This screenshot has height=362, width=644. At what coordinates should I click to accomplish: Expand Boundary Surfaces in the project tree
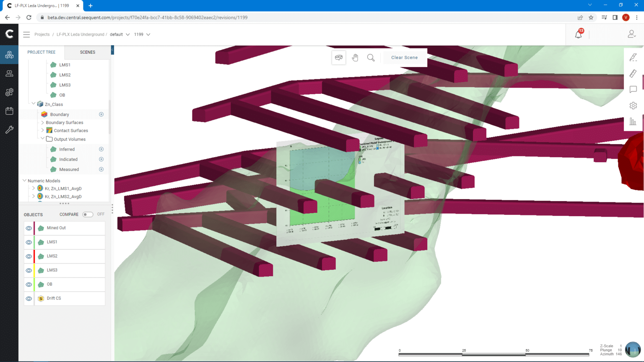(42, 122)
